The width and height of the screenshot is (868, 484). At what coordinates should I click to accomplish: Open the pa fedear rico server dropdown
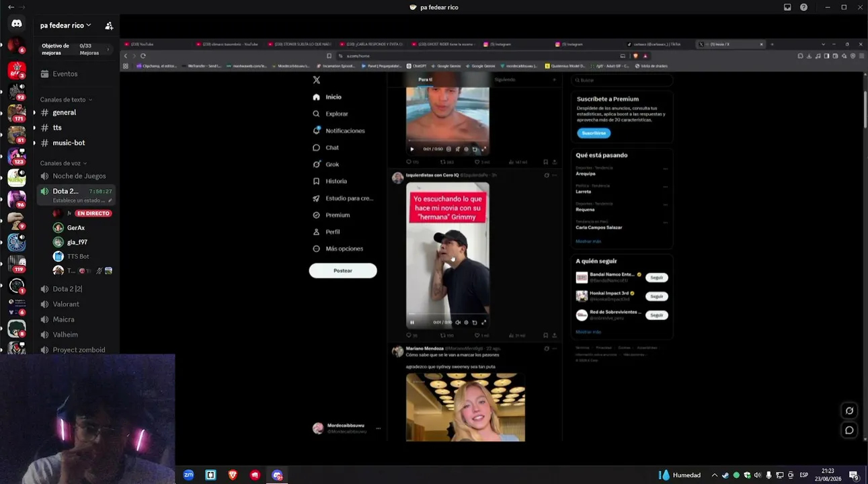click(66, 26)
